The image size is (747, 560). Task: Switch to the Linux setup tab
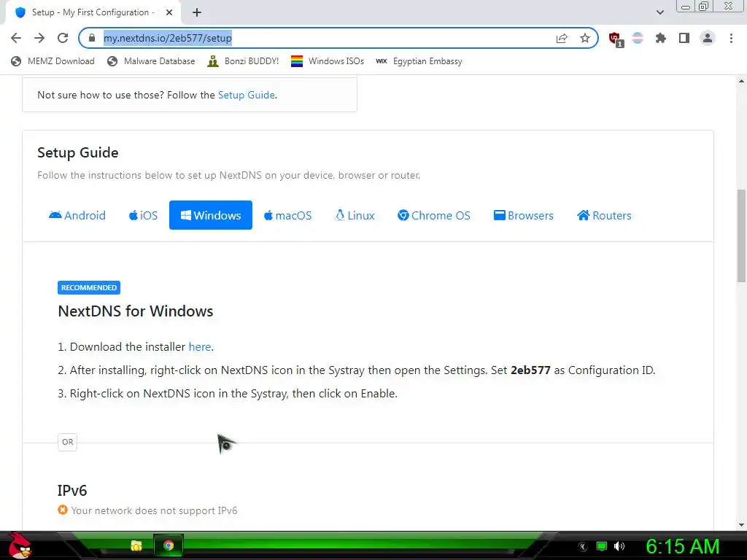click(355, 215)
